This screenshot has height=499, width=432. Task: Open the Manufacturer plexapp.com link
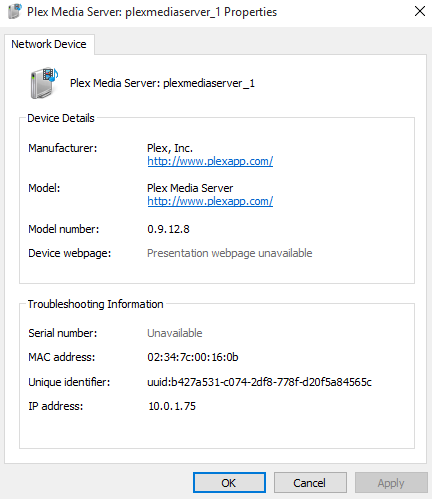[x=210, y=161]
